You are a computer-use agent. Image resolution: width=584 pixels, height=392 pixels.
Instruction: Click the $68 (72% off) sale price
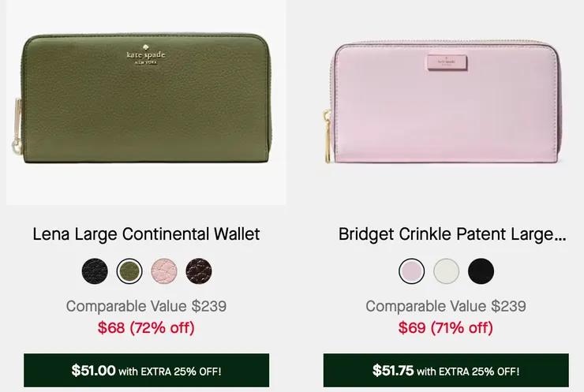pyautogui.click(x=146, y=327)
